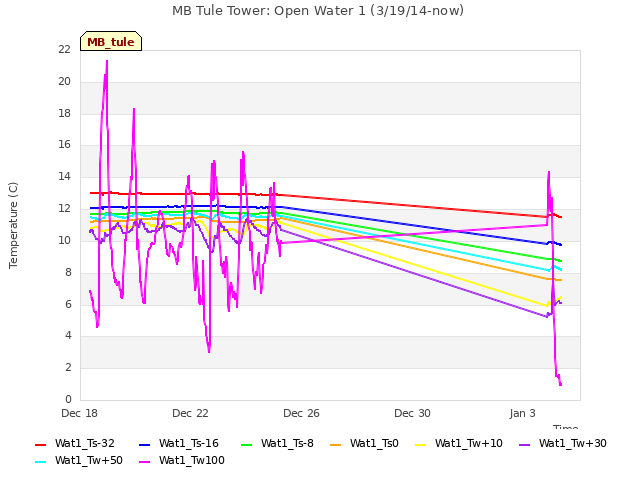This screenshot has width=640, height=480.
Task: Click the 20 y-axis tick label
Action: (x=64, y=81)
